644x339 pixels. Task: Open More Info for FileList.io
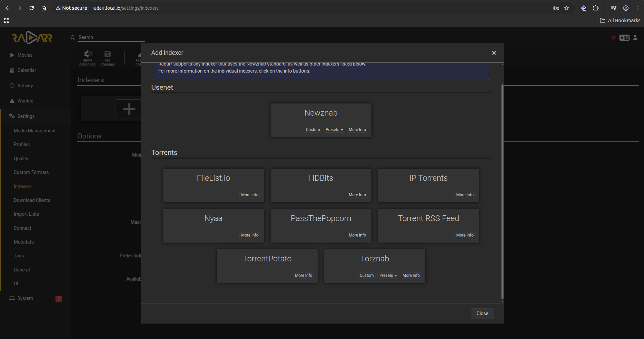tap(250, 195)
